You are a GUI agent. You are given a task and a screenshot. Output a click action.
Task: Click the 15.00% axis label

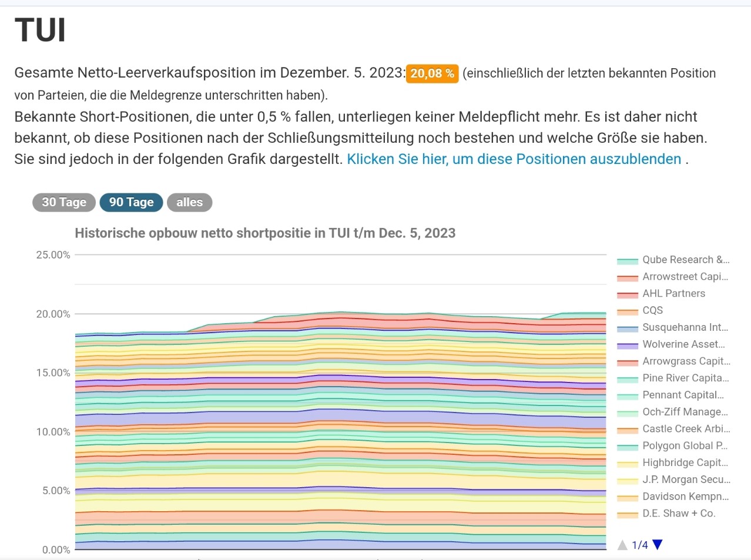(x=53, y=373)
